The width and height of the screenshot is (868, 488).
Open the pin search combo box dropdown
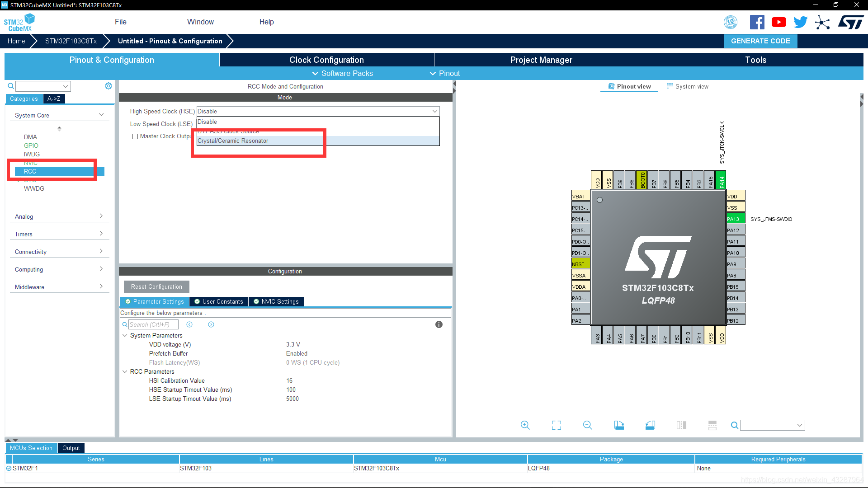pyautogui.click(x=800, y=425)
